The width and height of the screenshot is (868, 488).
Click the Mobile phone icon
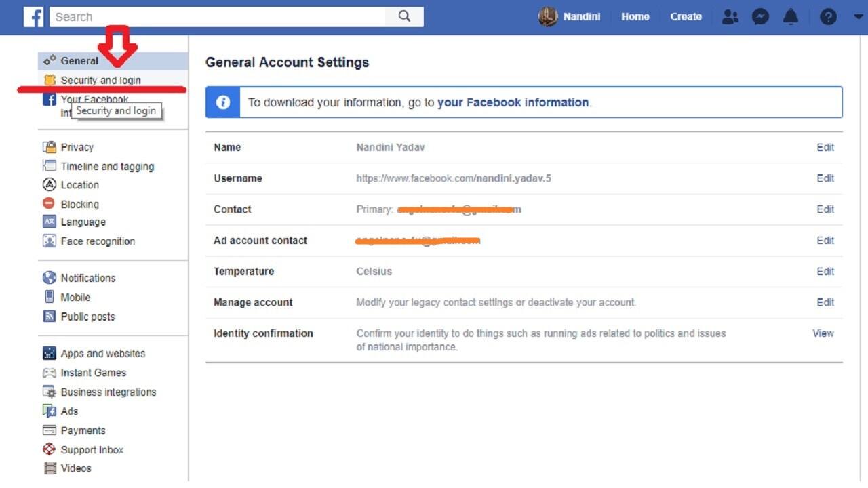50,297
